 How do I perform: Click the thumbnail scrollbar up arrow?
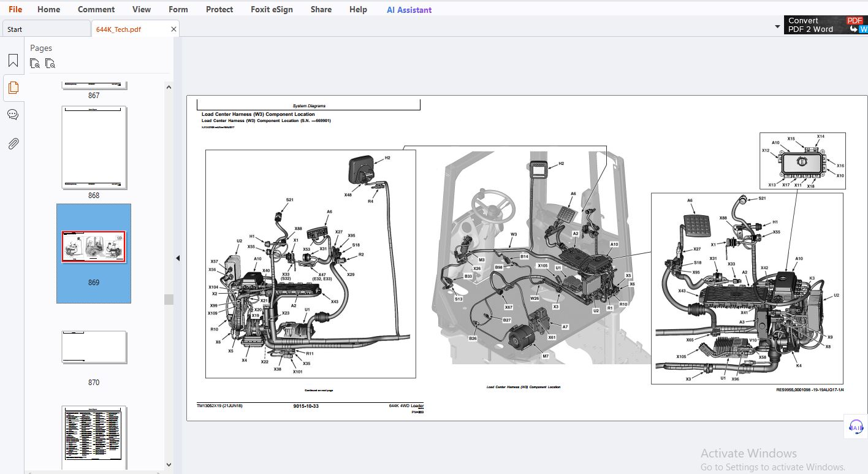tap(169, 87)
